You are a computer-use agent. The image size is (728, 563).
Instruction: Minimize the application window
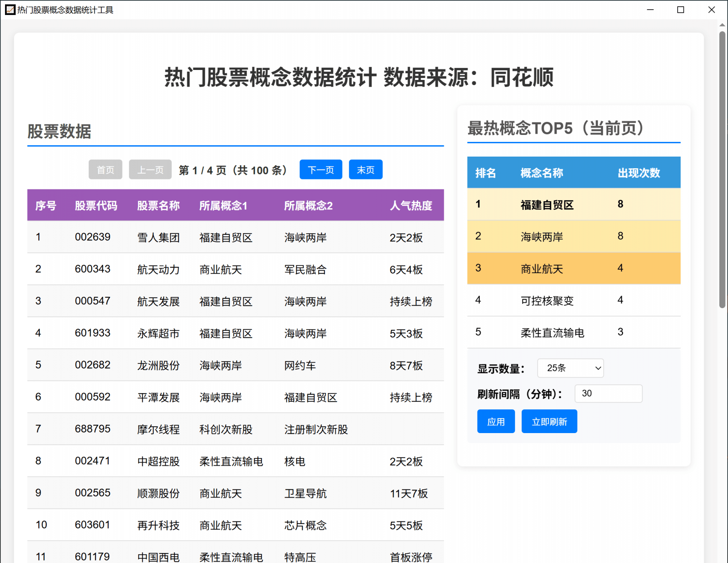pyautogui.click(x=650, y=10)
